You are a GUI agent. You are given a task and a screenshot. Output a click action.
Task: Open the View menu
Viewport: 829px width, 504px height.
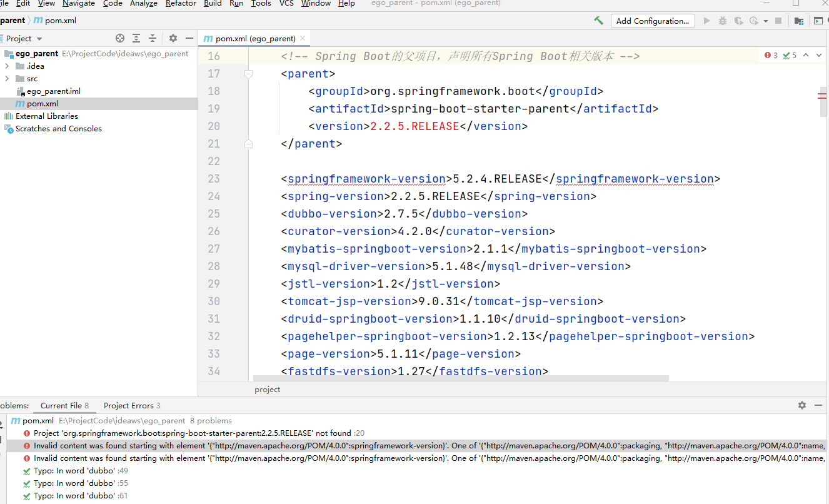[46, 4]
